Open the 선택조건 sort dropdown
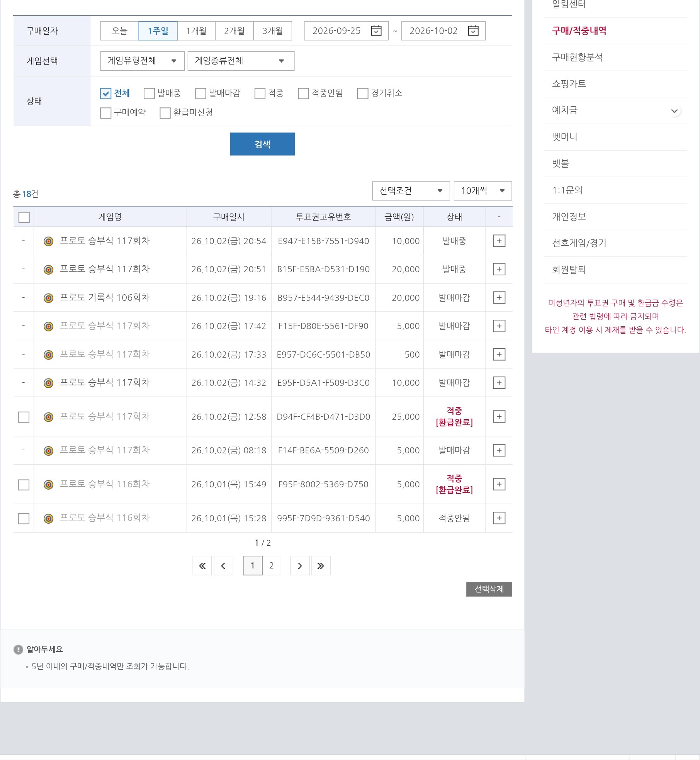Image resolution: width=700 pixels, height=760 pixels. [x=411, y=191]
